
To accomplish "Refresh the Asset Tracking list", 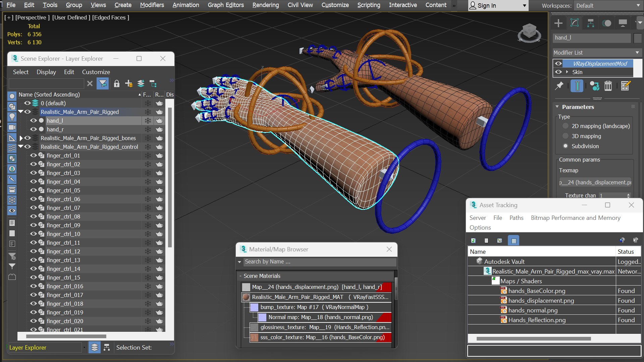I will (473, 240).
